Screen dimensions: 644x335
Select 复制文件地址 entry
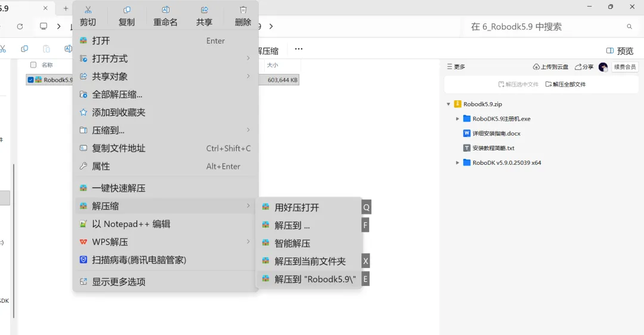click(x=166, y=149)
